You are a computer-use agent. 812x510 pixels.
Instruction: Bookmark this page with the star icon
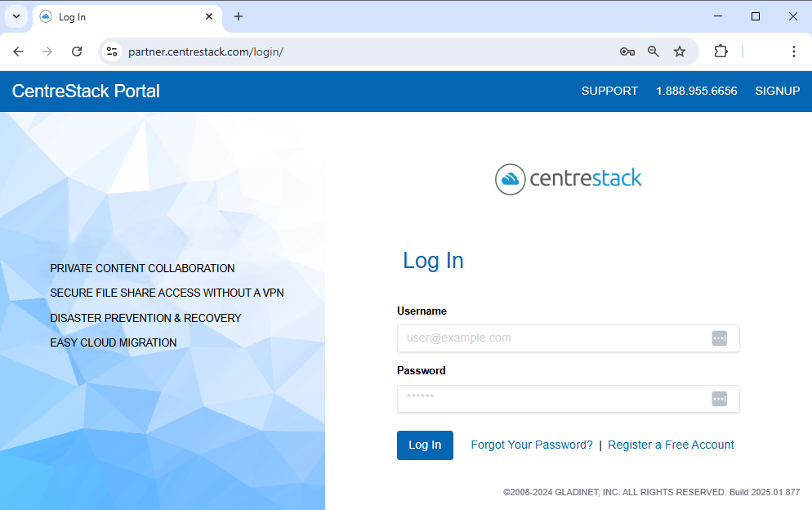point(679,51)
